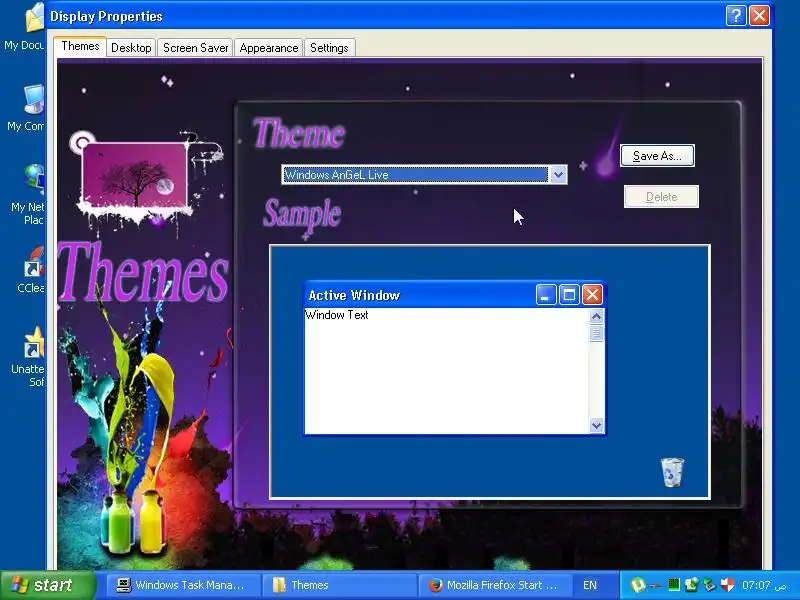The height and width of the screenshot is (600, 800).
Task: Click the Safely Remove Hardware tray icon
Action: point(710,585)
